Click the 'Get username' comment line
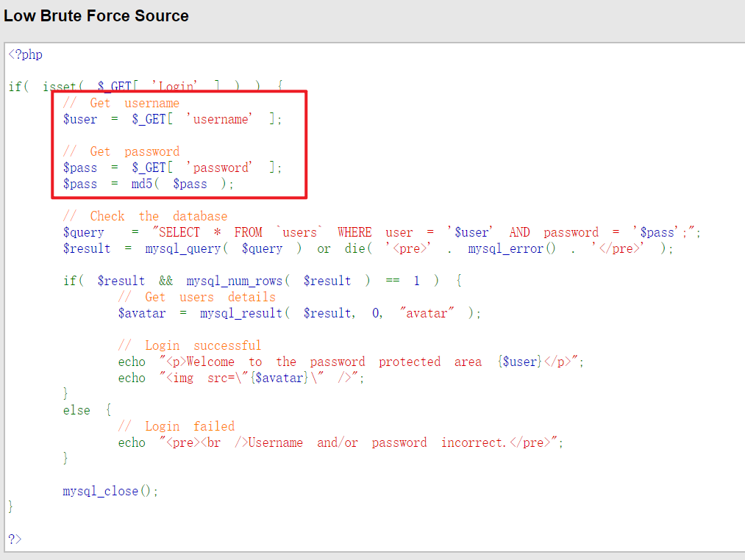Screen dimensions: 745x560 [121, 103]
